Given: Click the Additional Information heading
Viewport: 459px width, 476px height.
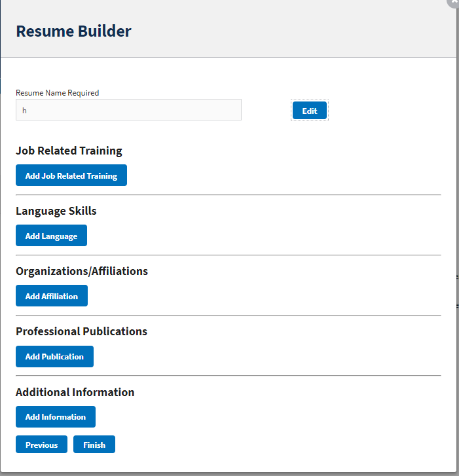Looking at the screenshot, I should click(75, 392).
